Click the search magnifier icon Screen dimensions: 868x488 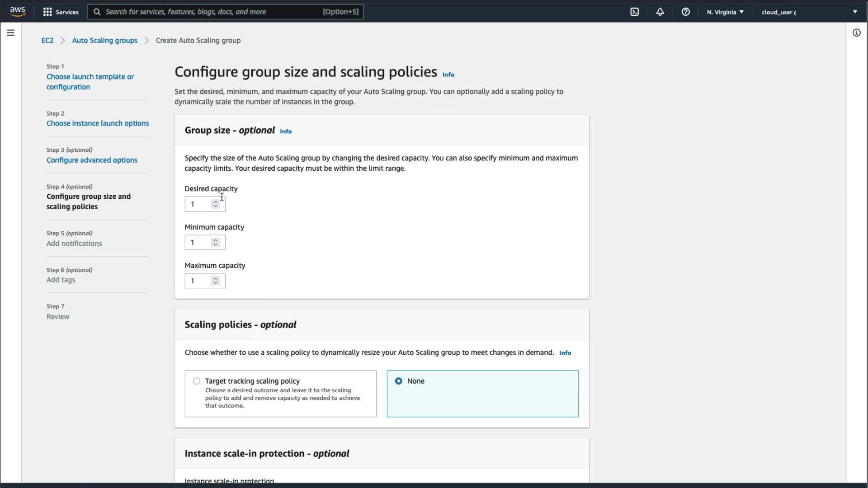(x=97, y=12)
